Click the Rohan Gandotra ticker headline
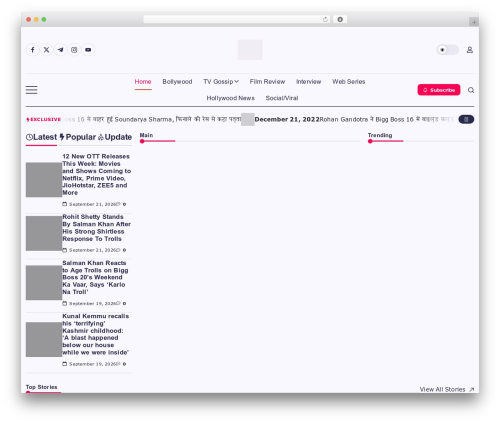500x423 pixels. (x=387, y=119)
